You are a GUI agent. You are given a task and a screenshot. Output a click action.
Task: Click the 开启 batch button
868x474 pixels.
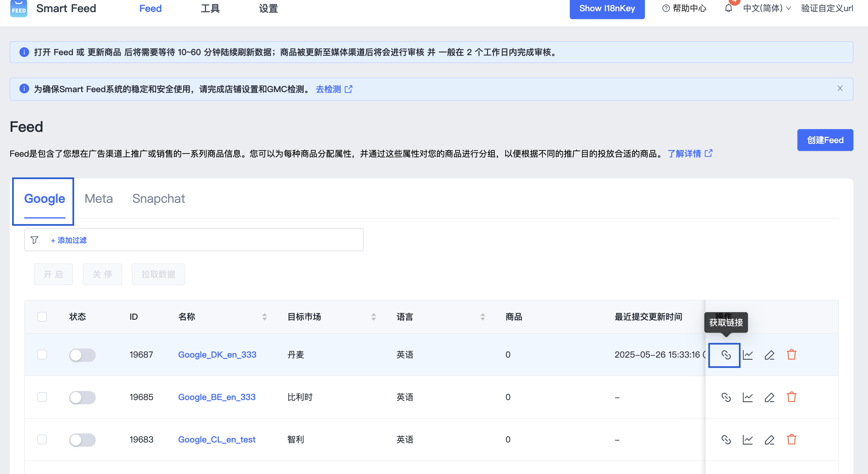point(53,274)
